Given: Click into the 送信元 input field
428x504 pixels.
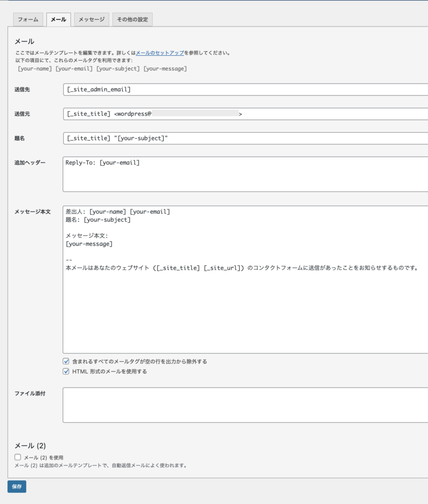Looking at the screenshot, I should pos(245,114).
